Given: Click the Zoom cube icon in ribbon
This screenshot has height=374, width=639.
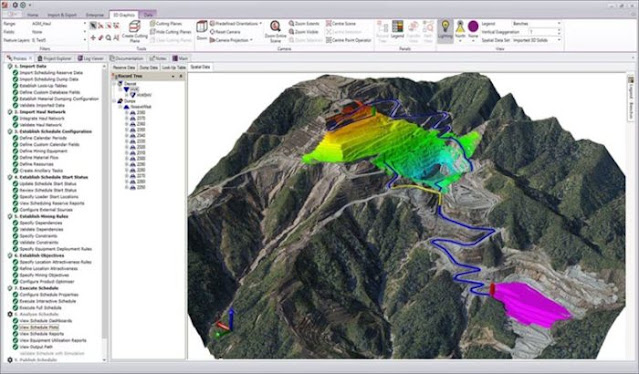Looking at the screenshot, I should [202, 27].
